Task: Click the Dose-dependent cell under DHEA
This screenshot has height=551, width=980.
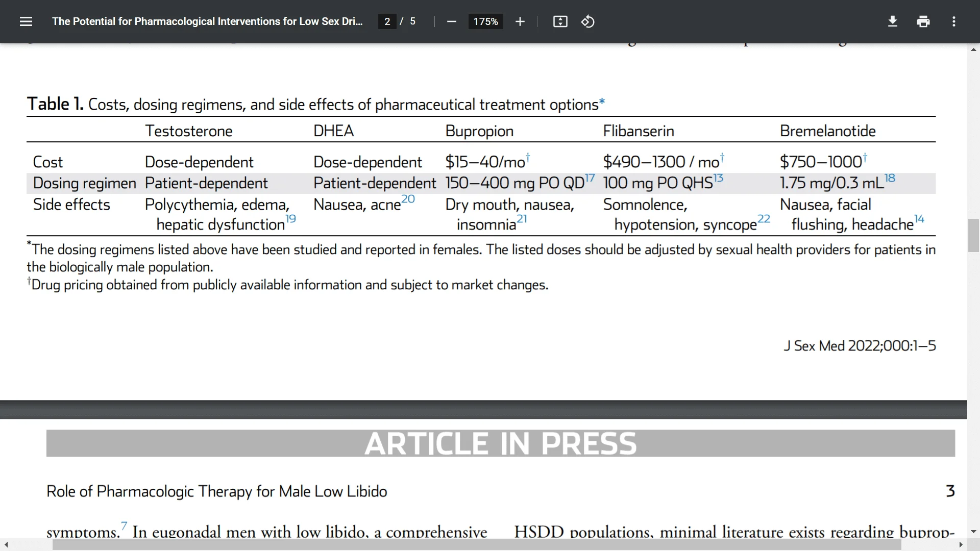Action: point(367,162)
